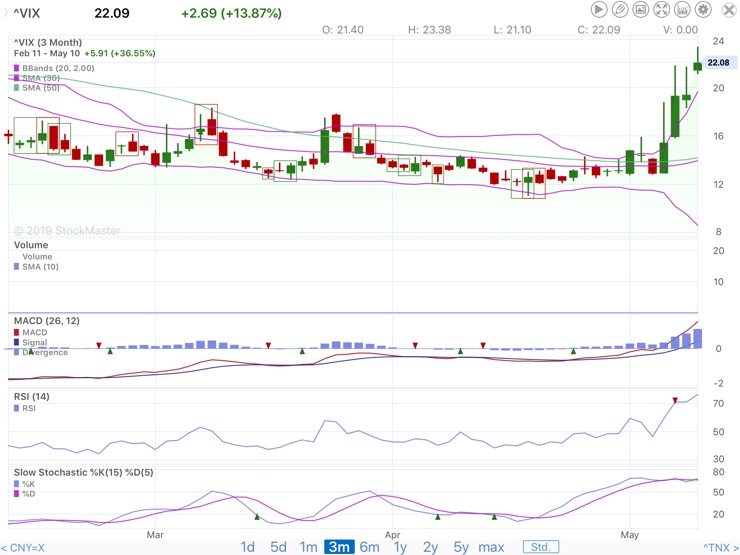This screenshot has width=740, height=555.
Task: Select the 5d time range
Action: pos(278,547)
